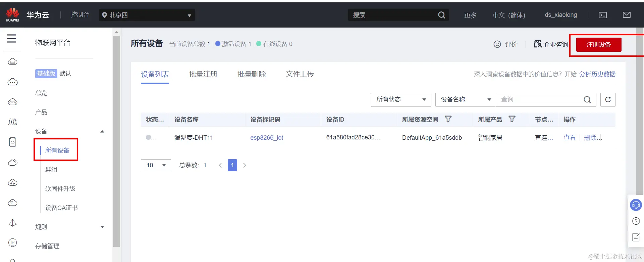Open 群组 in the sidebar

tap(51, 170)
